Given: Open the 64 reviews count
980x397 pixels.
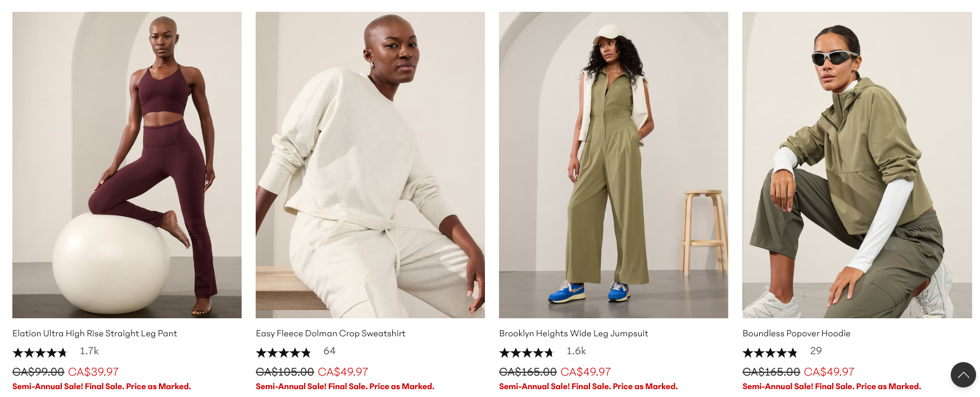Looking at the screenshot, I should 329,351.
